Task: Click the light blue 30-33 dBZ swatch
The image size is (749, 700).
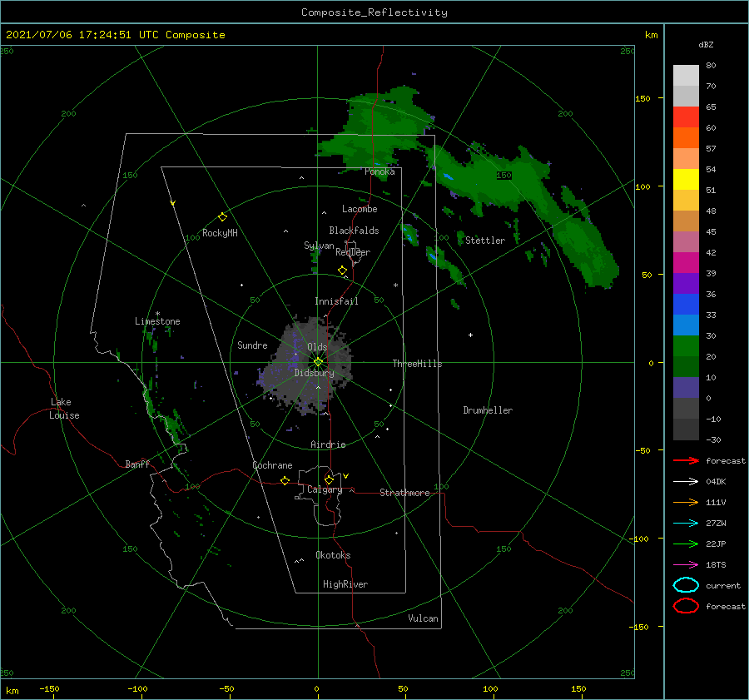Action: (x=686, y=325)
